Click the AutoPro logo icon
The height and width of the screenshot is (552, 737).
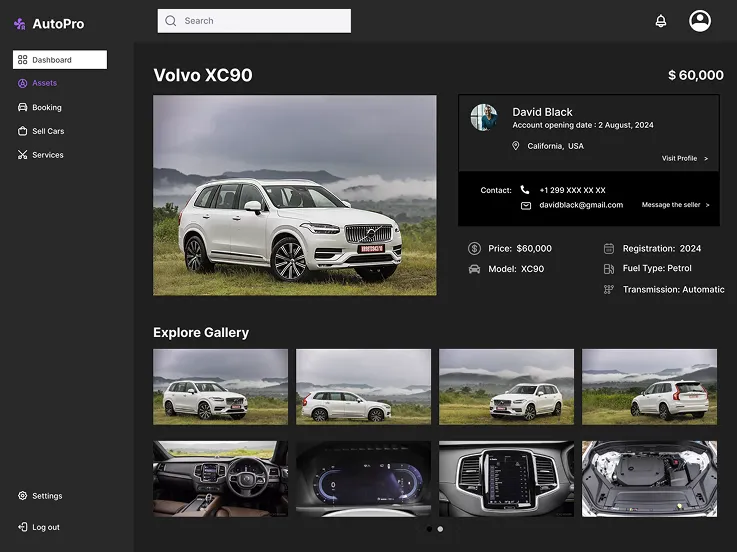click(19, 24)
